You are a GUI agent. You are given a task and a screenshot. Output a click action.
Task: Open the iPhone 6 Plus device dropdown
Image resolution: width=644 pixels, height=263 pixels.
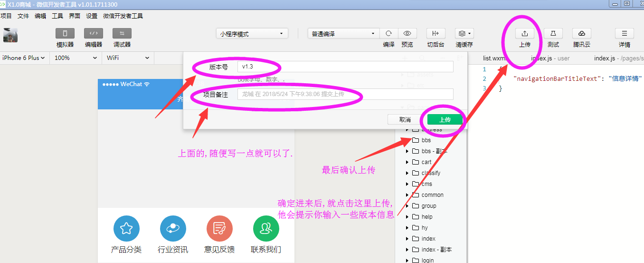pos(24,58)
